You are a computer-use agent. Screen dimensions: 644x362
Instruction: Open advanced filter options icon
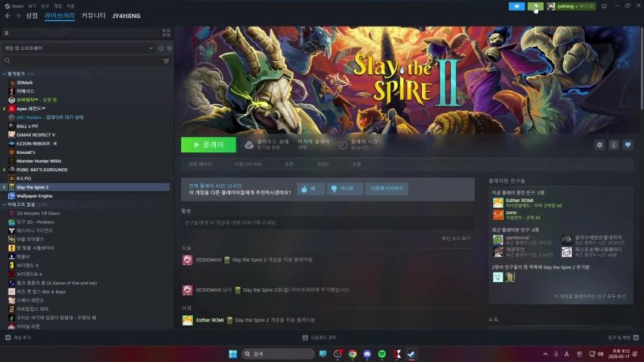(x=166, y=61)
